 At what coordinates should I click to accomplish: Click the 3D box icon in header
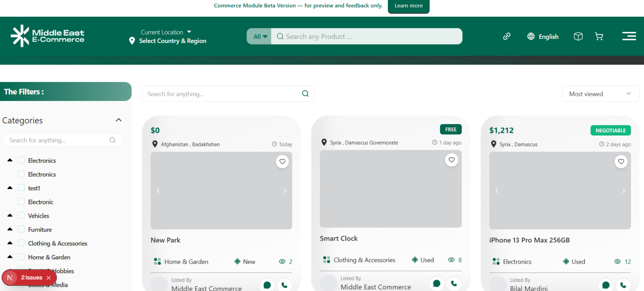[578, 36]
